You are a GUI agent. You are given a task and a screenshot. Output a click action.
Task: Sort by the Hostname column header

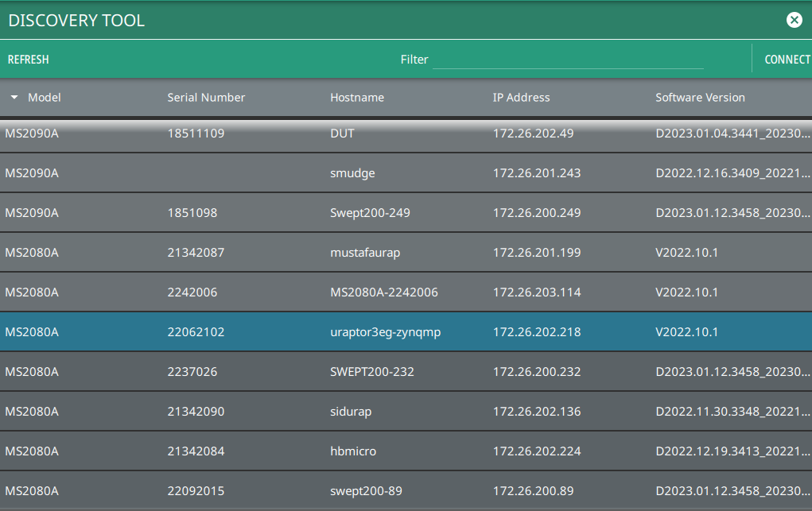coord(357,98)
